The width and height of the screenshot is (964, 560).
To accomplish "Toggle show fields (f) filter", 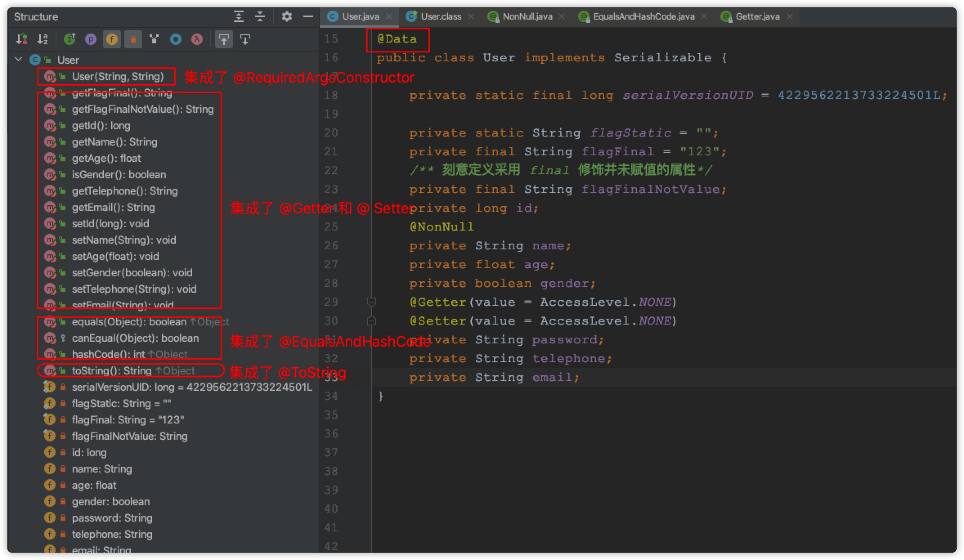I will click(x=112, y=39).
